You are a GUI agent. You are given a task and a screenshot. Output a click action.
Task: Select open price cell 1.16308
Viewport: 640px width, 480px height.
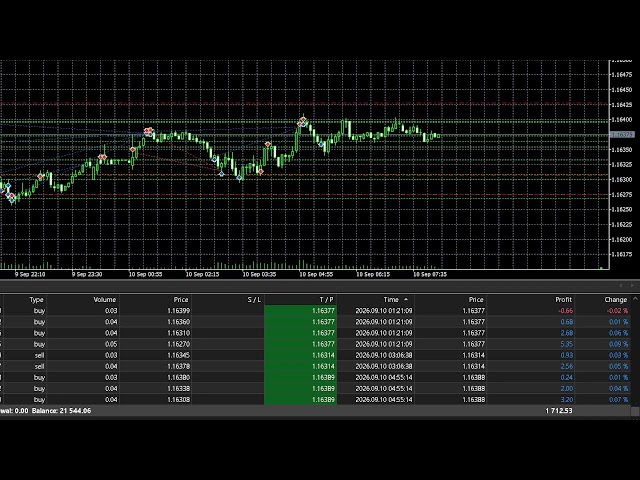(x=178, y=400)
